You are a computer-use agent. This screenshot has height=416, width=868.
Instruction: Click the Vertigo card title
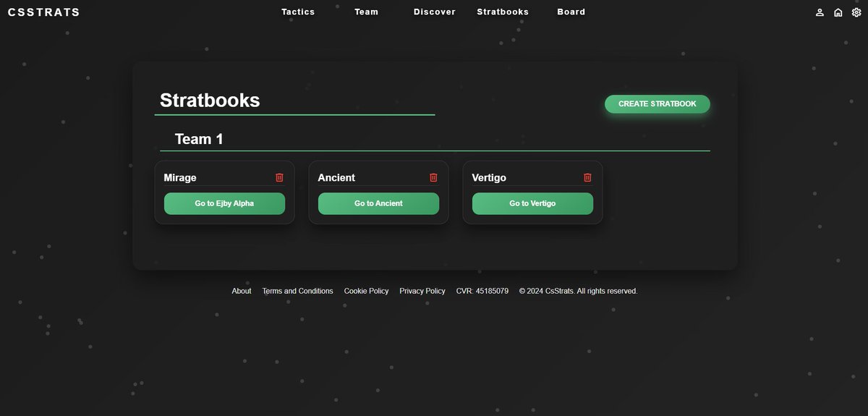pos(489,177)
